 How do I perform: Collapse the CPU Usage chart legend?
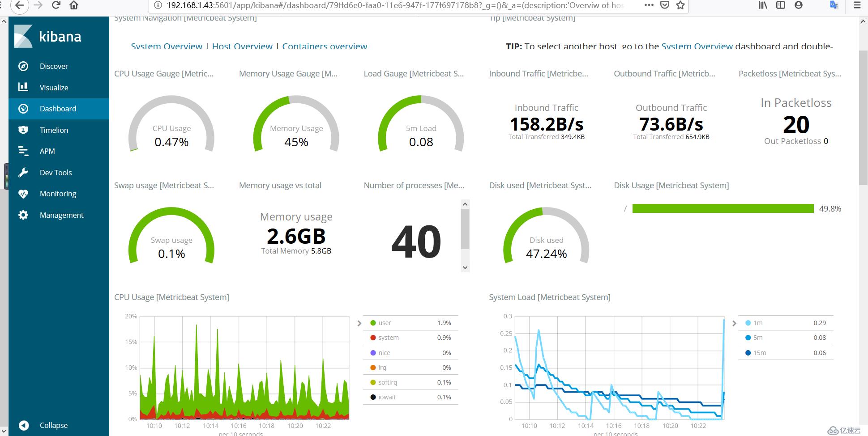click(x=359, y=323)
